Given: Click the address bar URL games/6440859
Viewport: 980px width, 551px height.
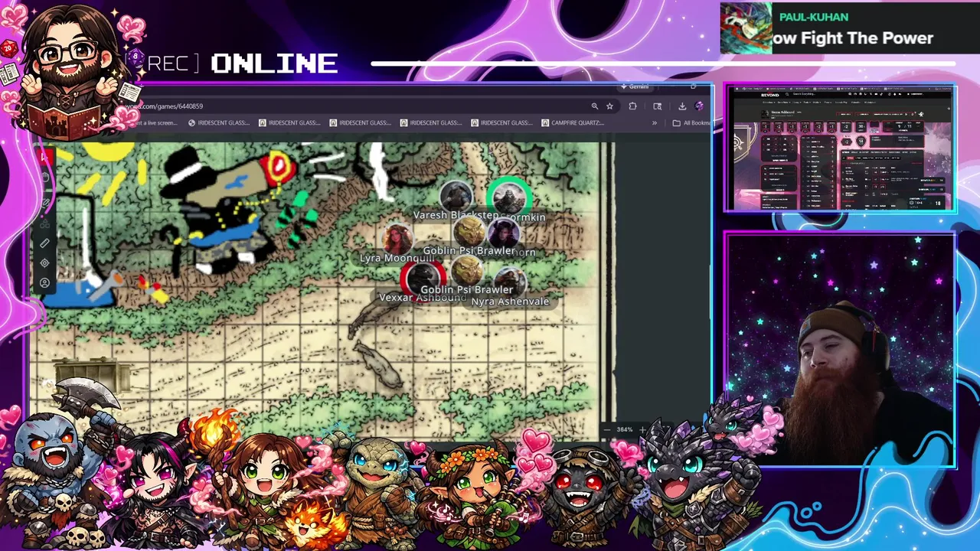Looking at the screenshot, I should tap(165, 106).
